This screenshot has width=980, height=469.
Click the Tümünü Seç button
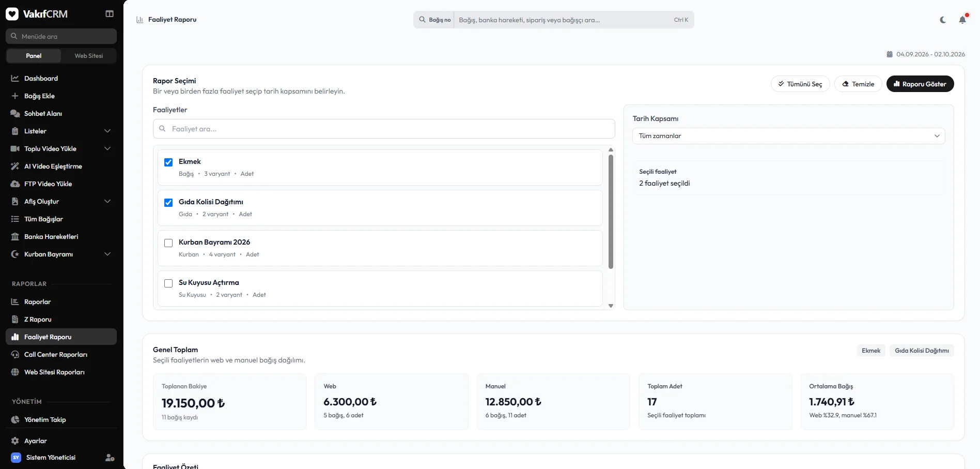800,84
